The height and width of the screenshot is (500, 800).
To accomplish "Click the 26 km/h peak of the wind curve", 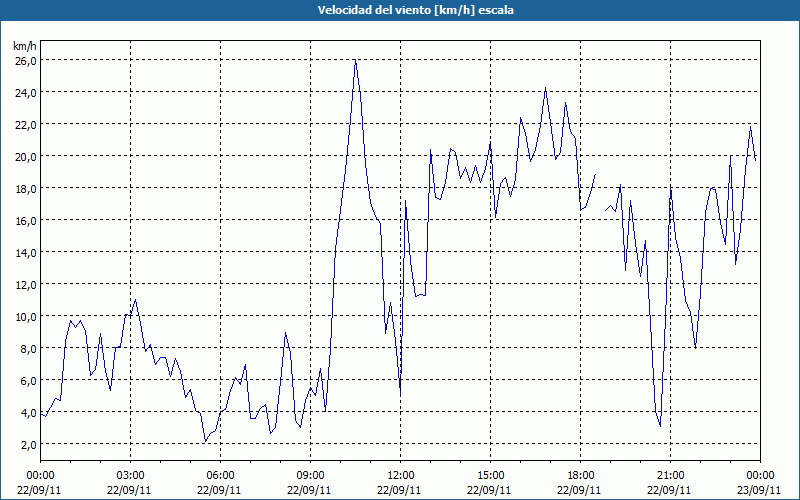I will pyautogui.click(x=355, y=60).
